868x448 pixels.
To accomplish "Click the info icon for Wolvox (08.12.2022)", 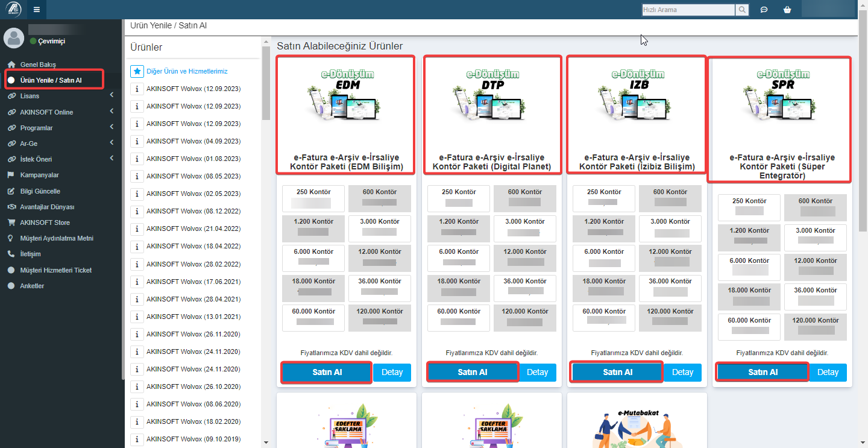I will (x=137, y=211).
